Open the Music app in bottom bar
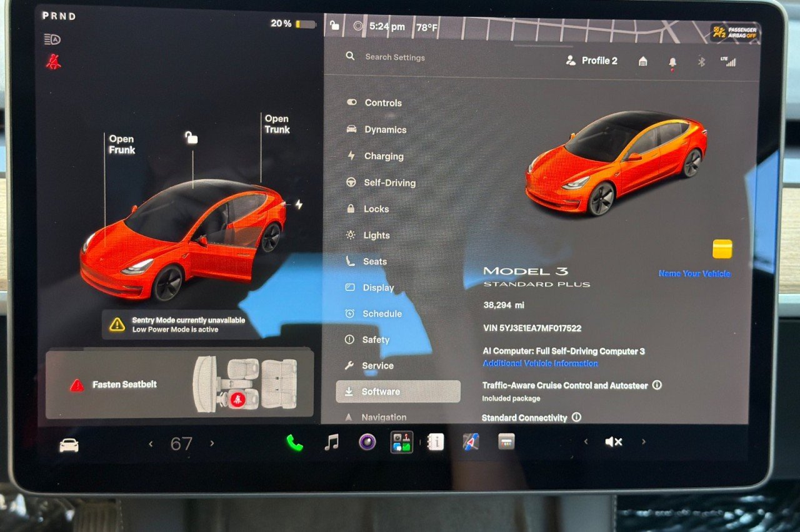This screenshot has width=800, height=532. (331, 442)
